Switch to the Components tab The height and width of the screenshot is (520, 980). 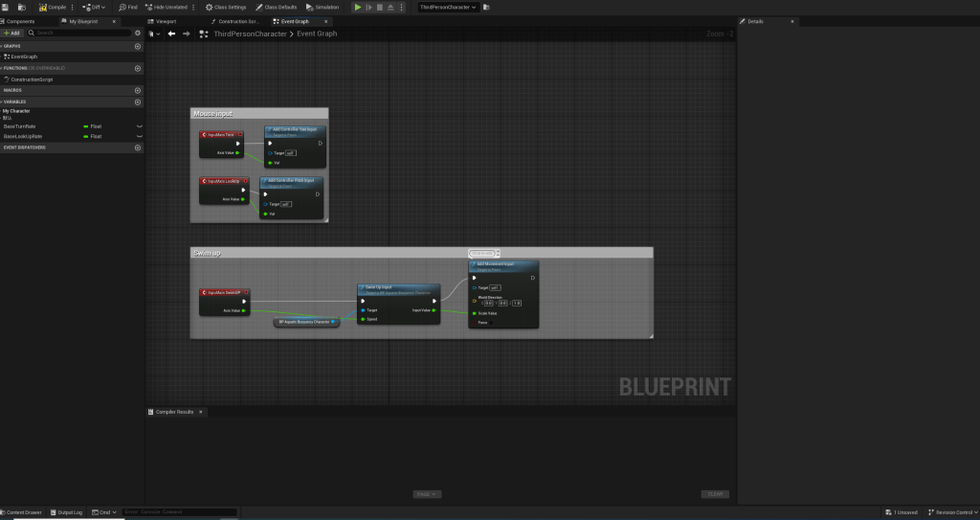click(x=21, y=20)
